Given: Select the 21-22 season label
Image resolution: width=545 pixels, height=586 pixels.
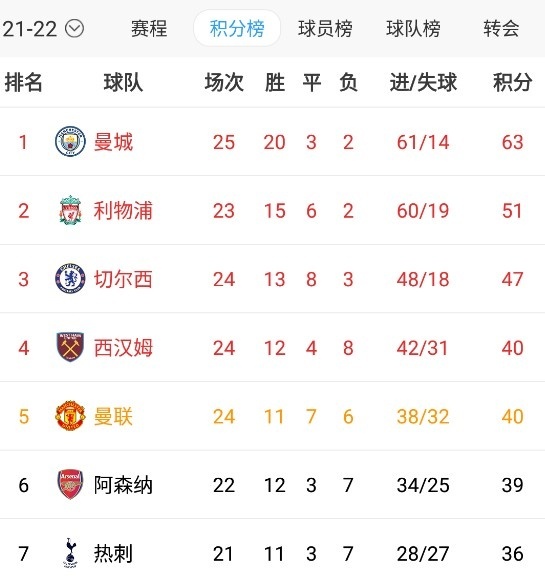Looking at the screenshot, I should tap(30, 29).
